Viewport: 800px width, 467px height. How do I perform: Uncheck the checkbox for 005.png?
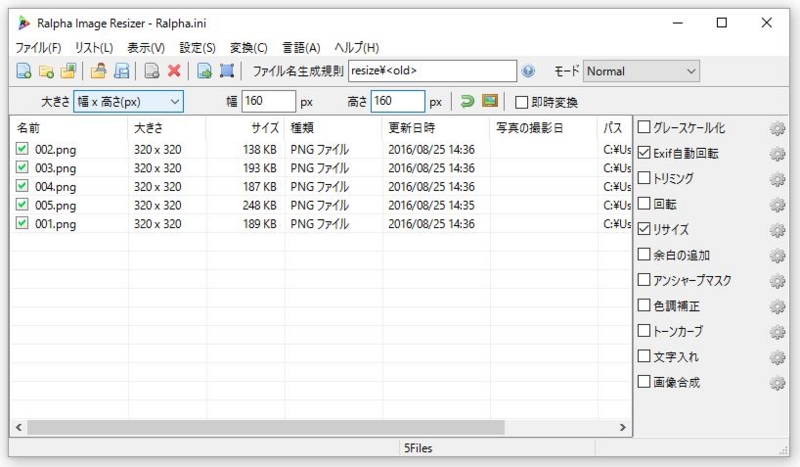coord(21,204)
